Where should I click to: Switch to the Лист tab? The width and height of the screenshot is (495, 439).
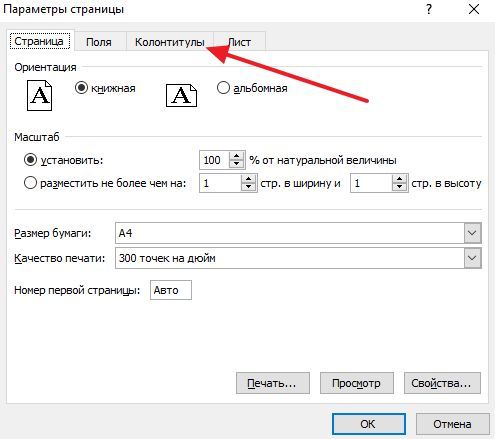239,42
